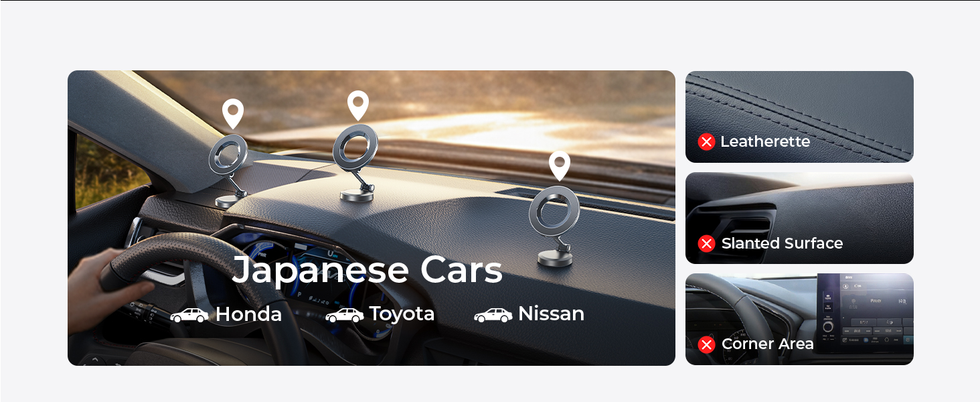Viewport: 980px width, 402px height.
Task: Click the red X icon next to Slanted Surface
Action: tap(706, 243)
